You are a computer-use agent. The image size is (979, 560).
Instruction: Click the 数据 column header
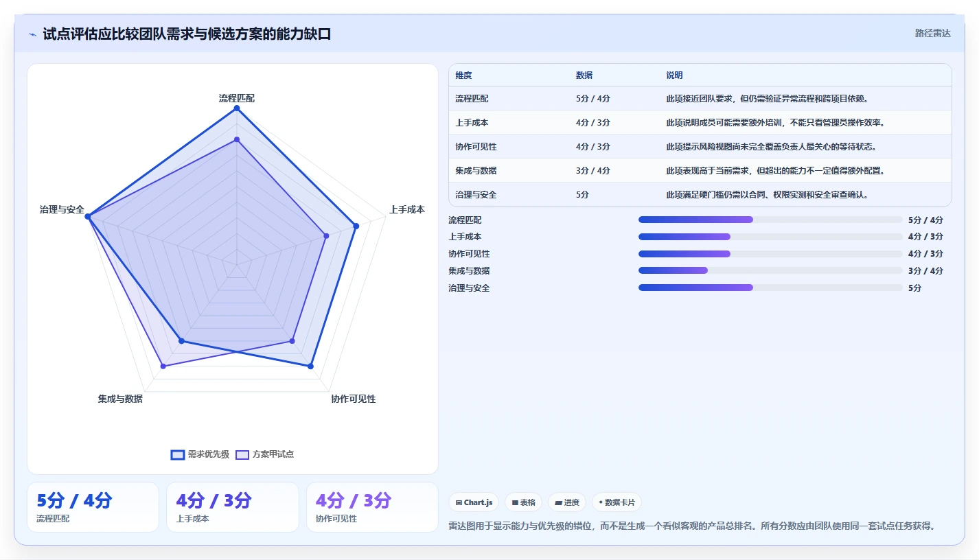584,75
